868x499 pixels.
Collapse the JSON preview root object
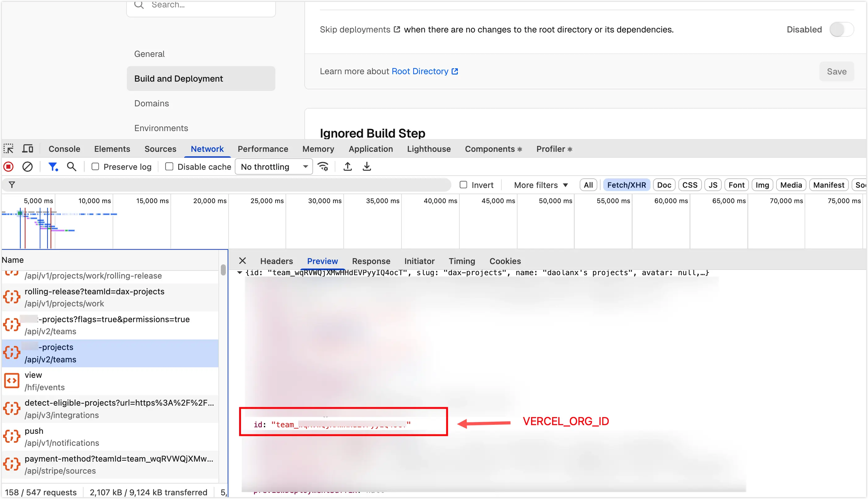point(240,273)
